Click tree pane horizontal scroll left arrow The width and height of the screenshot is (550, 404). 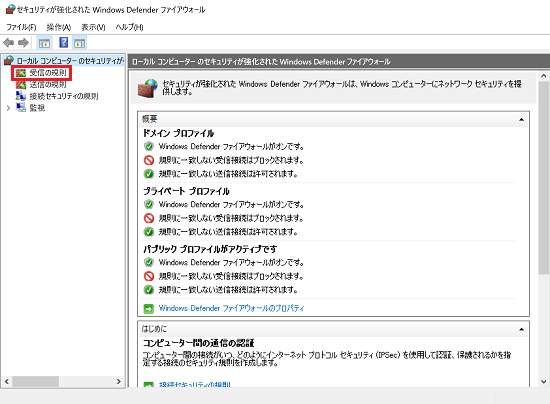6,381
